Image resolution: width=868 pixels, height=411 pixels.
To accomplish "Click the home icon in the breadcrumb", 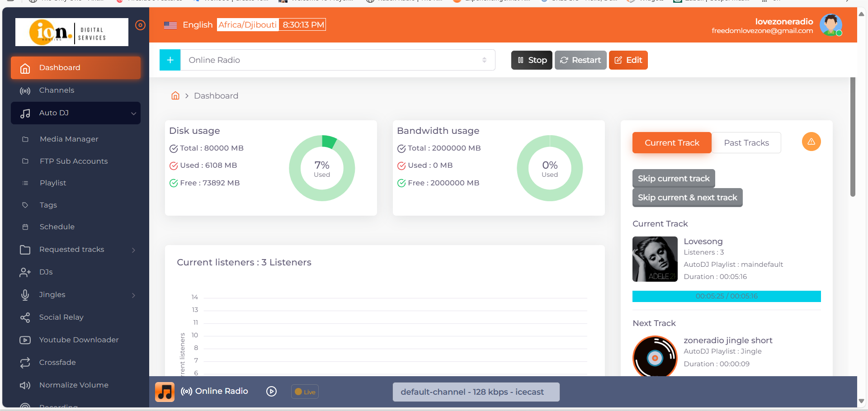I will click(x=175, y=96).
